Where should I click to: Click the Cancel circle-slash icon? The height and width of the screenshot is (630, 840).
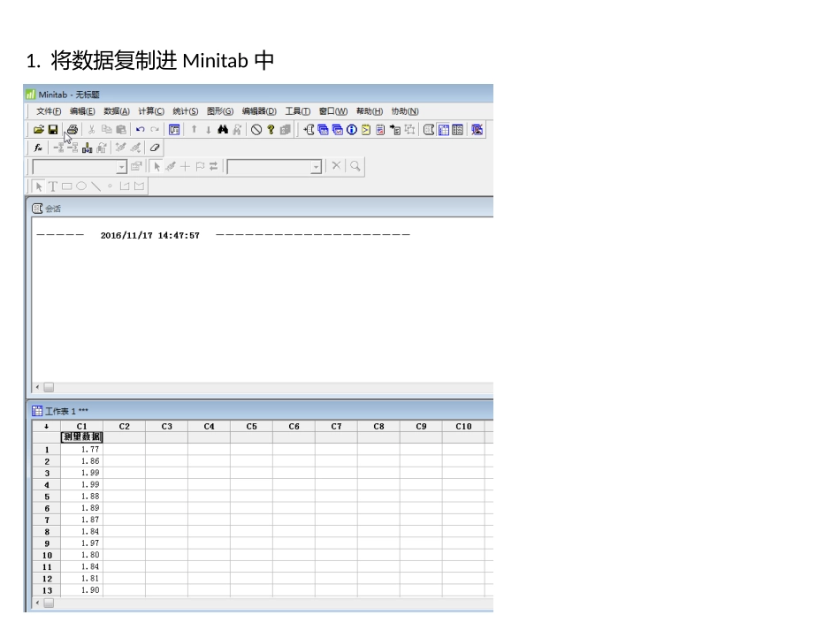tap(256, 130)
